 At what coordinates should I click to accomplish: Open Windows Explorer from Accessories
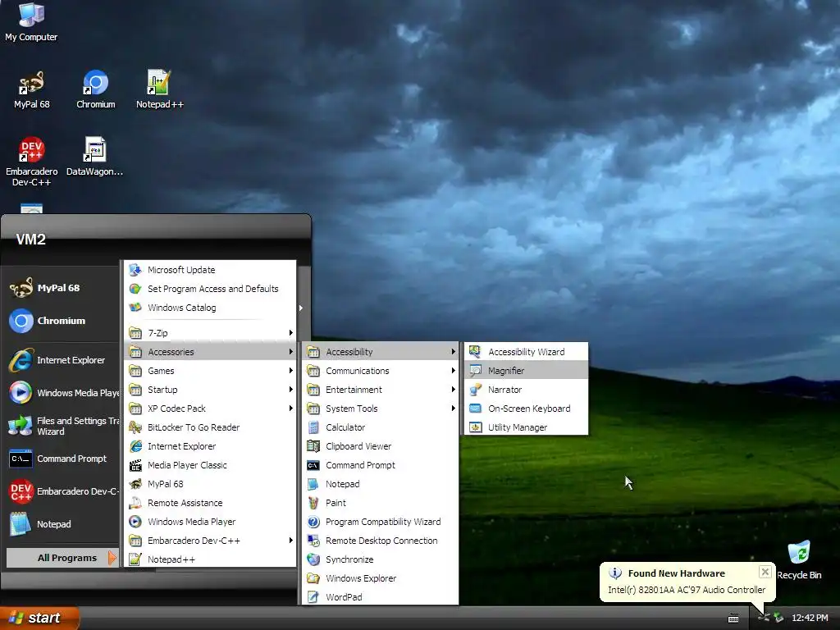point(381,578)
